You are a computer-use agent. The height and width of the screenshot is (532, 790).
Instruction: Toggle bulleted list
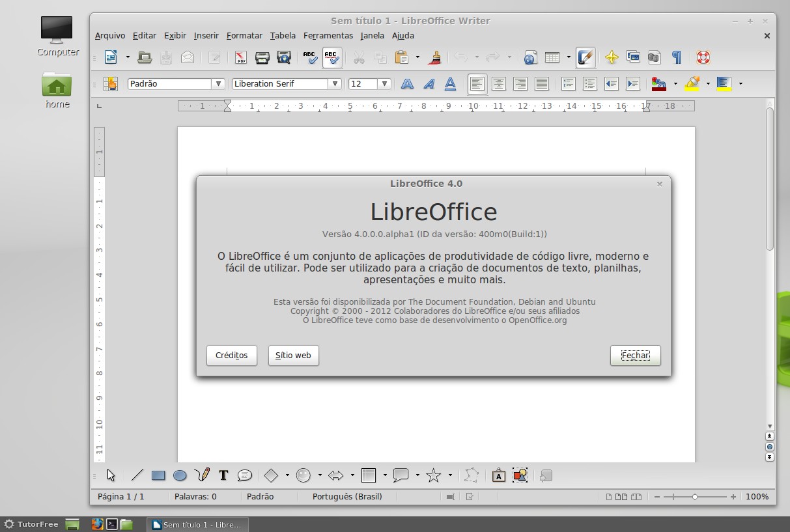[x=590, y=83]
